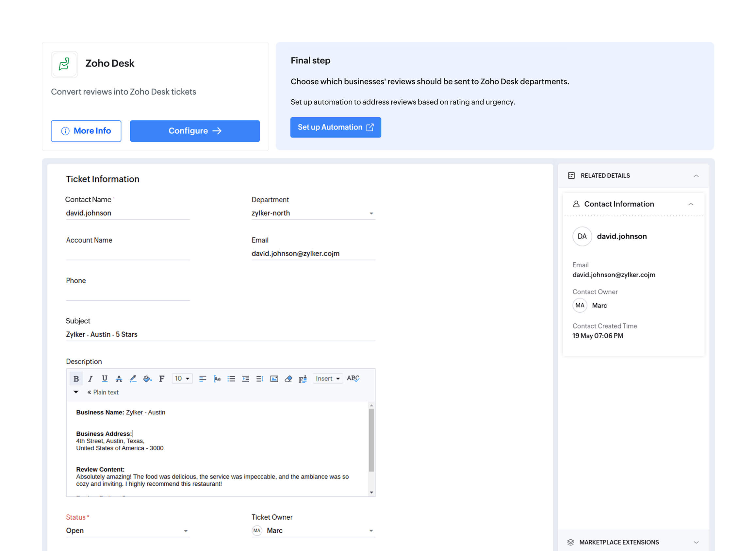Insert an image into description
The width and height of the screenshot is (756, 551).
pyautogui.click(x=274, y=378)
